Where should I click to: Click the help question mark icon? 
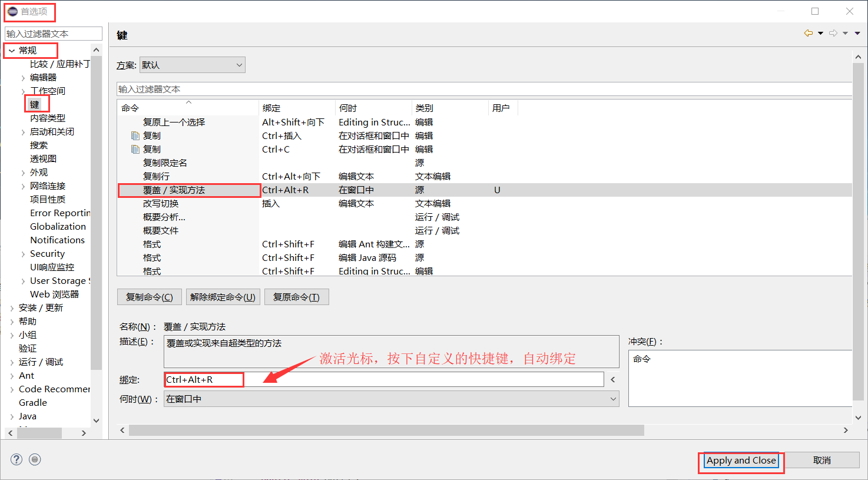click(16, 459)
